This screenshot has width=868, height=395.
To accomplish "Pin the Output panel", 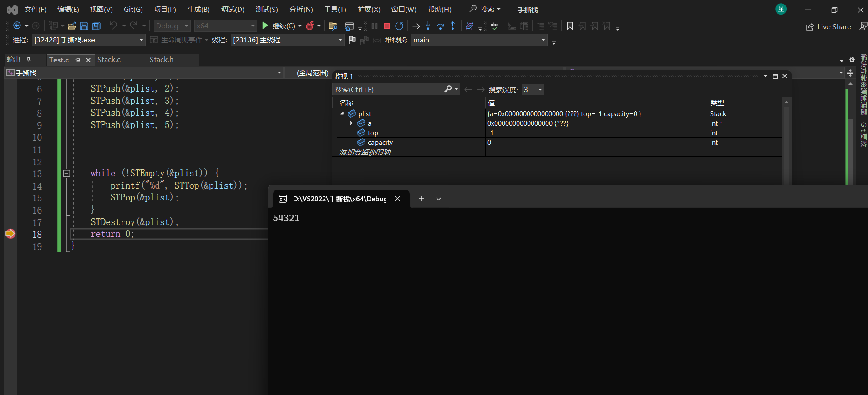I will click(x=29, y=59).
